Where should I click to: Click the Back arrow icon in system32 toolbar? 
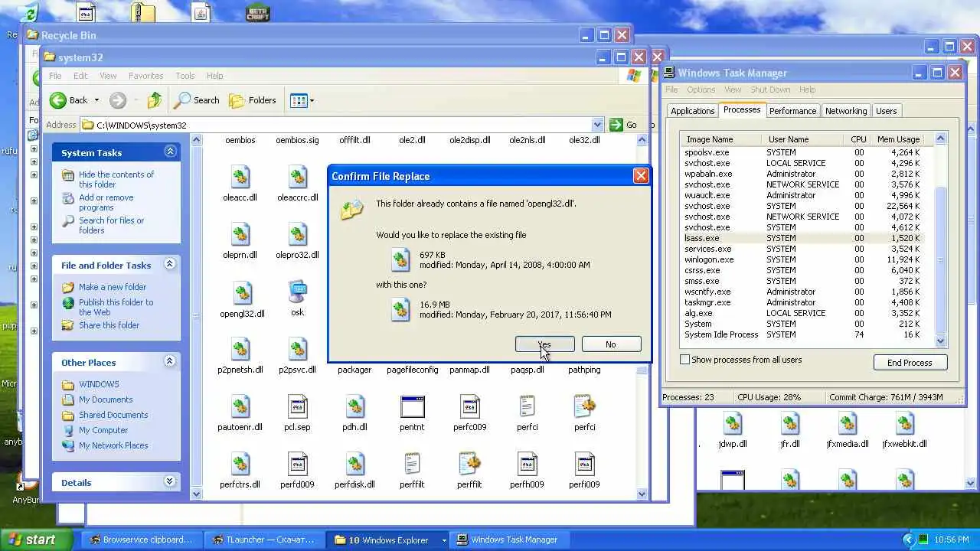click(x=58, y=100)
